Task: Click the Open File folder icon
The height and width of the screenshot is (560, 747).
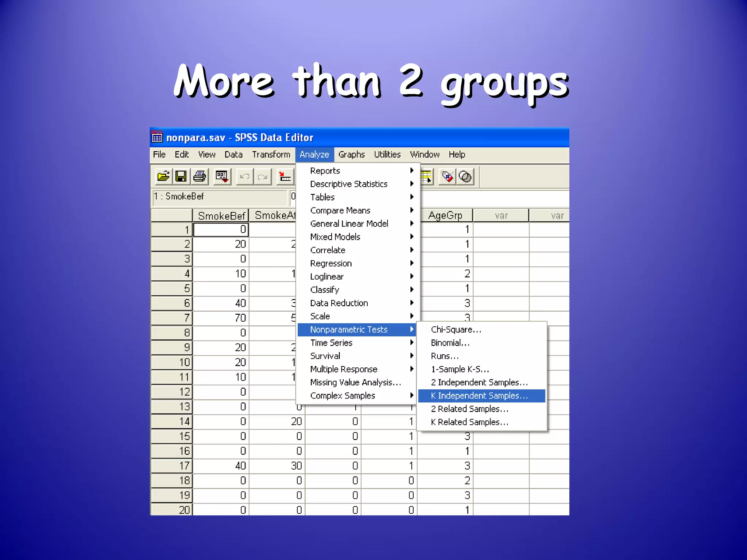Action: click(x=163, y=177)
